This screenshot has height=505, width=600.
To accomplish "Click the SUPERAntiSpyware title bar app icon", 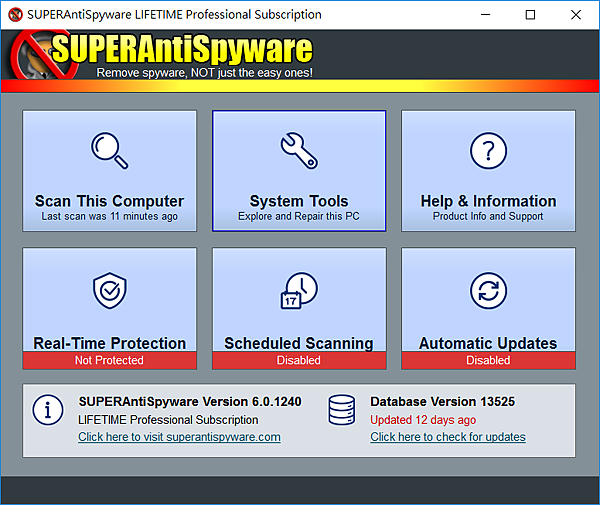I will click(15, 15).
